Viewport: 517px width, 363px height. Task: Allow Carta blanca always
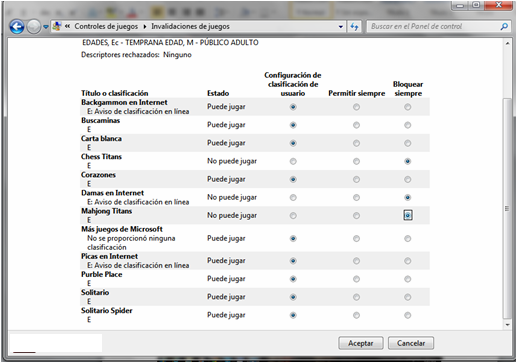(356, 143)
